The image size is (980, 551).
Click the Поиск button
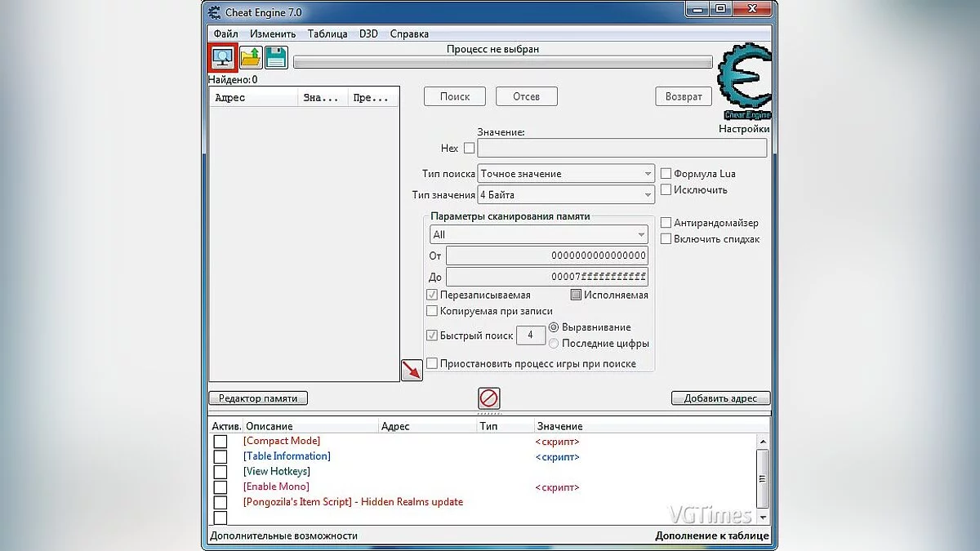point(455,96)
